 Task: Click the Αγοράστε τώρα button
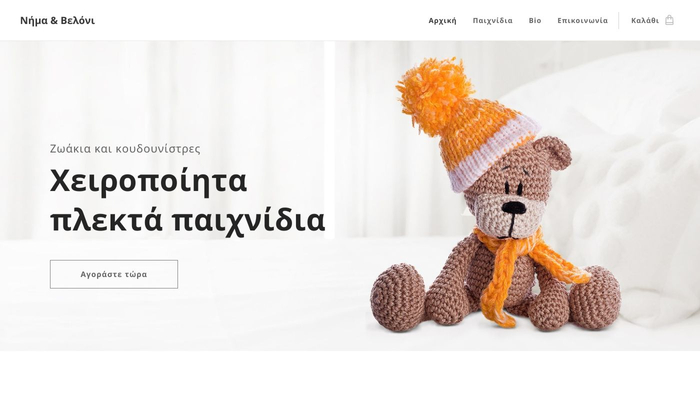(114, 274)
